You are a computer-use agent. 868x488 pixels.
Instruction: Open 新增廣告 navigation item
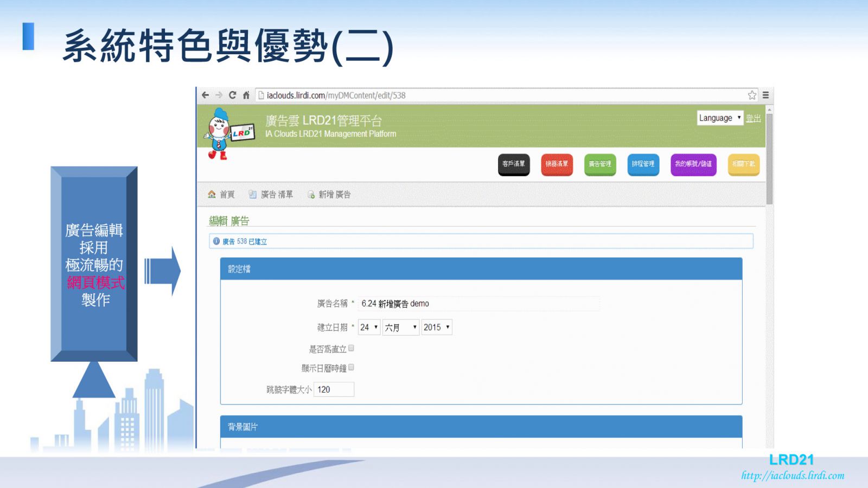(x=334, y=194)
